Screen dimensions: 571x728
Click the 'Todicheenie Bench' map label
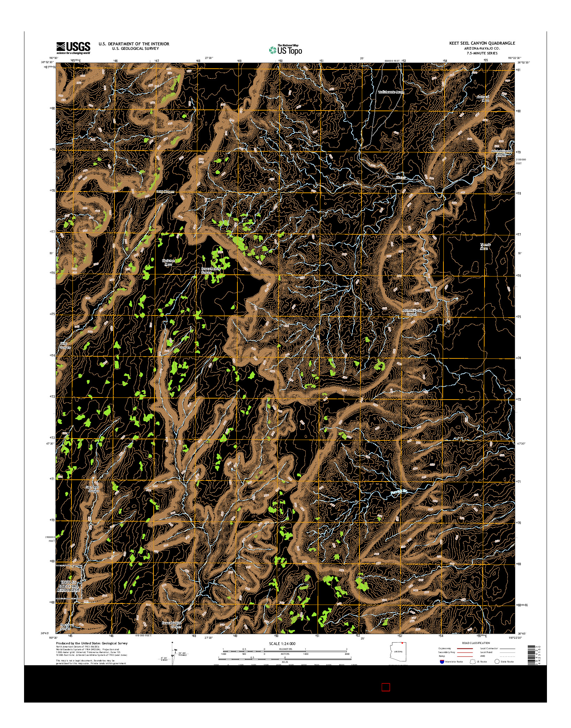point(391,92)
